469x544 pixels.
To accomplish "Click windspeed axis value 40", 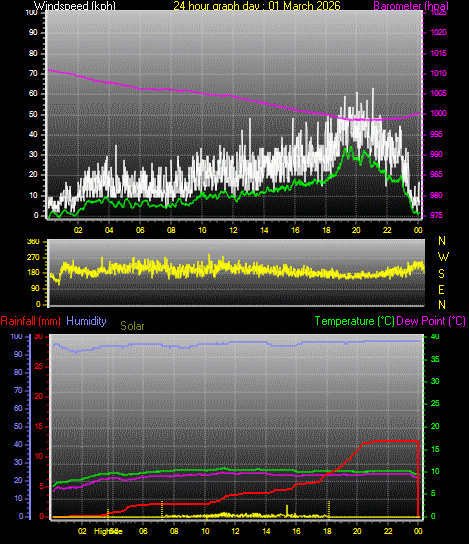I will click(x=33, y=134).
